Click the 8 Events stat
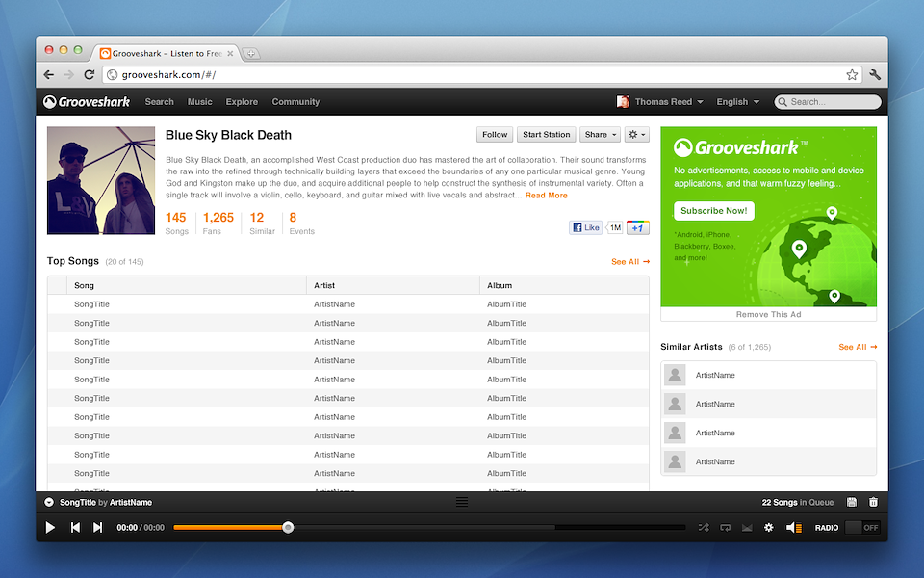 point(301,223)
